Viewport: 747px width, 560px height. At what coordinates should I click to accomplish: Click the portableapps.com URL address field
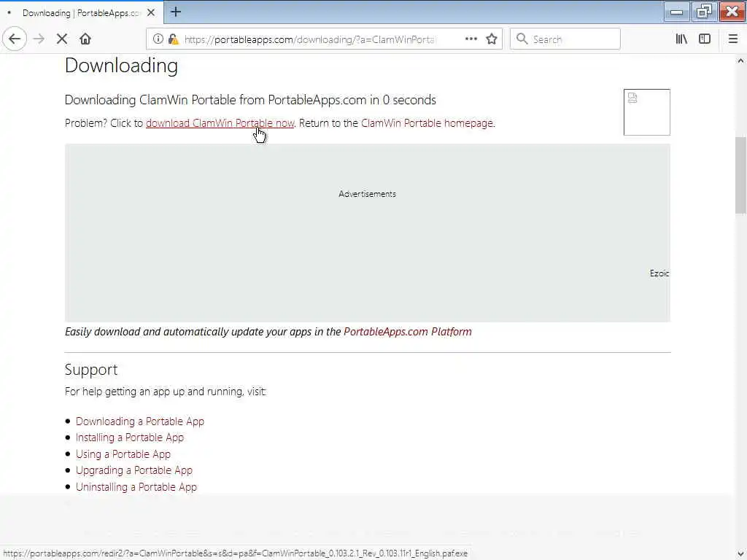[x=309, y=39]
